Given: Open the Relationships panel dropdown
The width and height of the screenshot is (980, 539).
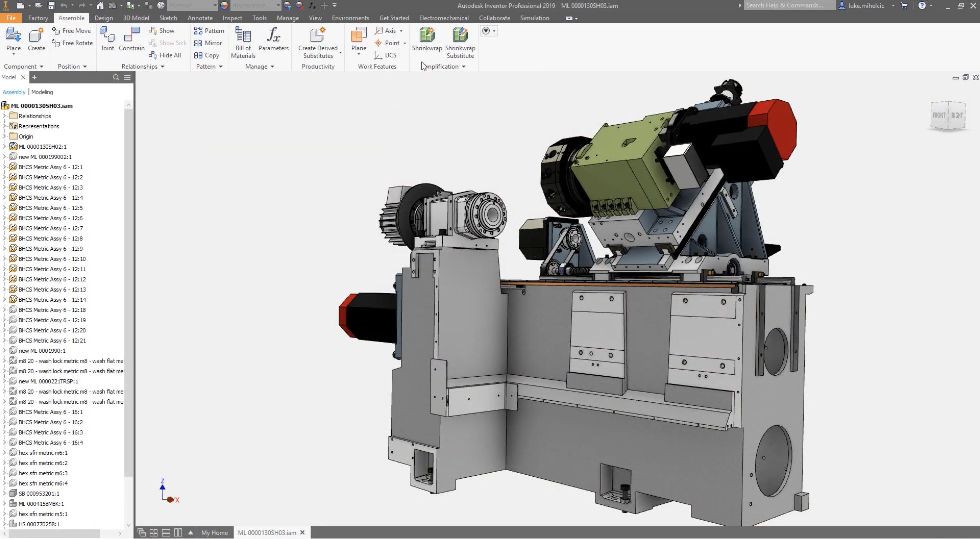Looking at the screenshot, I should click(x=143, y=66).
